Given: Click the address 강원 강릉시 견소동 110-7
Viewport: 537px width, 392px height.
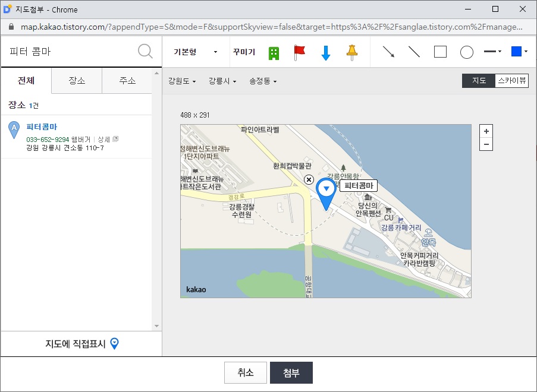Looking at the screenshot, I should click(x=65, y=148).
